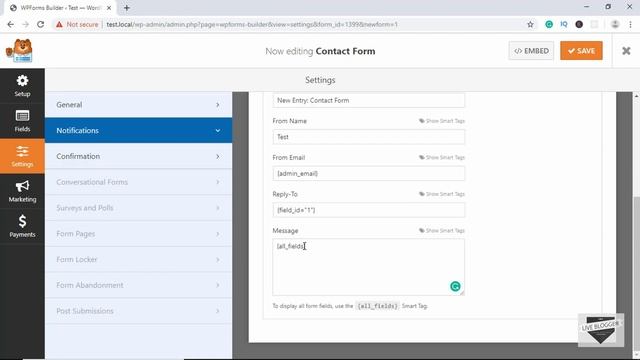This screenshot has height=360, width=640.
Task: Open the IQ browser extension
Action: pyautogui.click(x=564, y=24)
